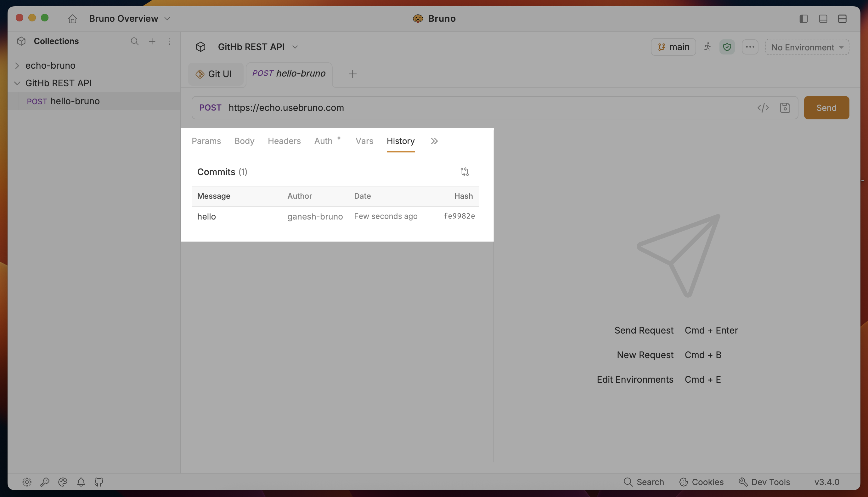Open the main branch selector
Image resolution: width=868 pixels, height=497 pixels.
tap(673, 47)
